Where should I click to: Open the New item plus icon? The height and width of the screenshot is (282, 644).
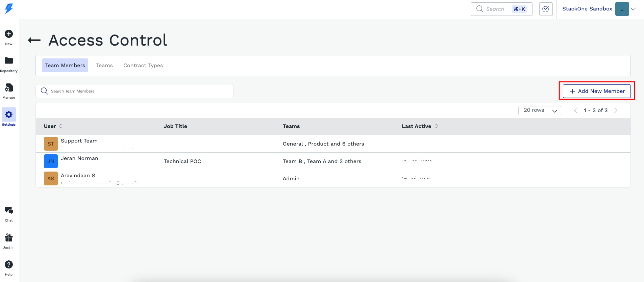point(9,34)
